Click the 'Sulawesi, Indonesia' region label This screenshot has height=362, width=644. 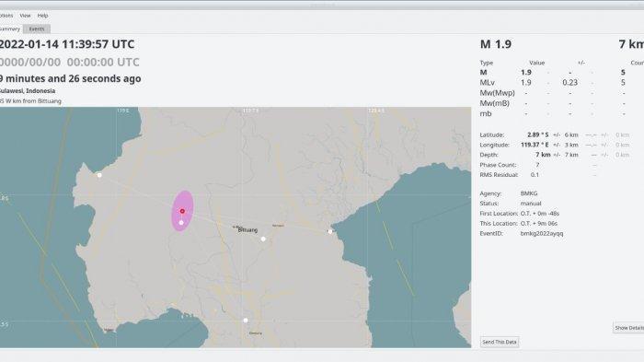pyautogui.click(x=27, y=91)
